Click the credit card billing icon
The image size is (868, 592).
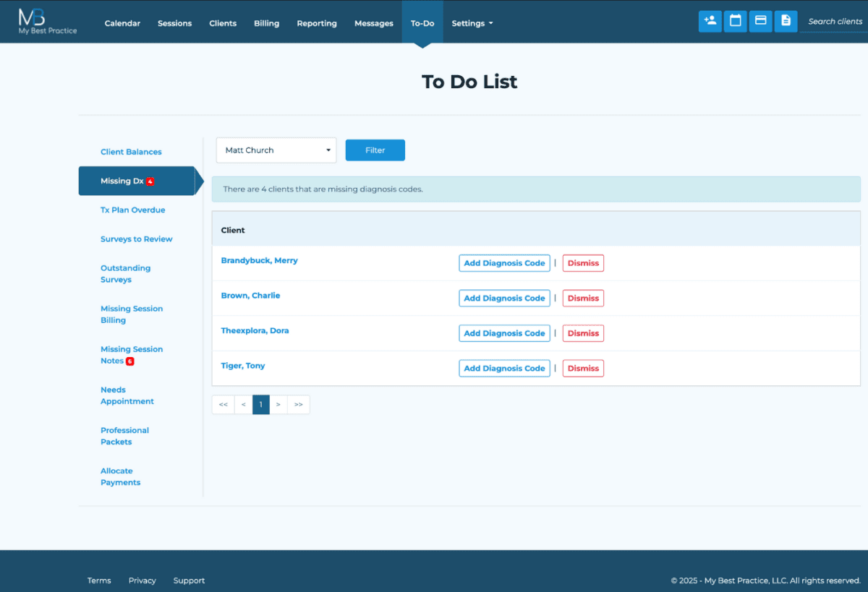(760, 21)
